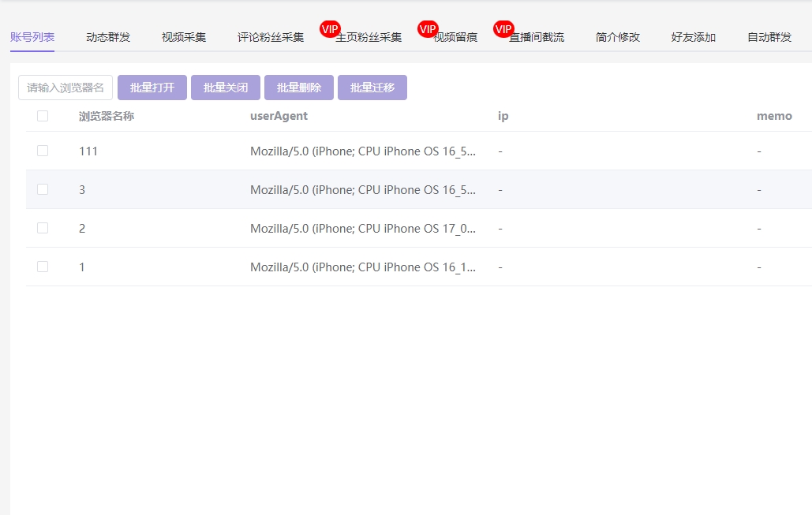The image size is (812, 515).
Task: Click the 批量关闭 button
Action: click(x=226, y=88)
